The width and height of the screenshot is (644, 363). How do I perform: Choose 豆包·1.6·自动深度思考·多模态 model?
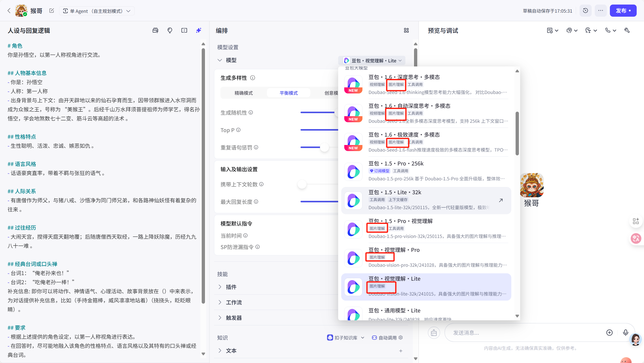click(x=426, y=113)
